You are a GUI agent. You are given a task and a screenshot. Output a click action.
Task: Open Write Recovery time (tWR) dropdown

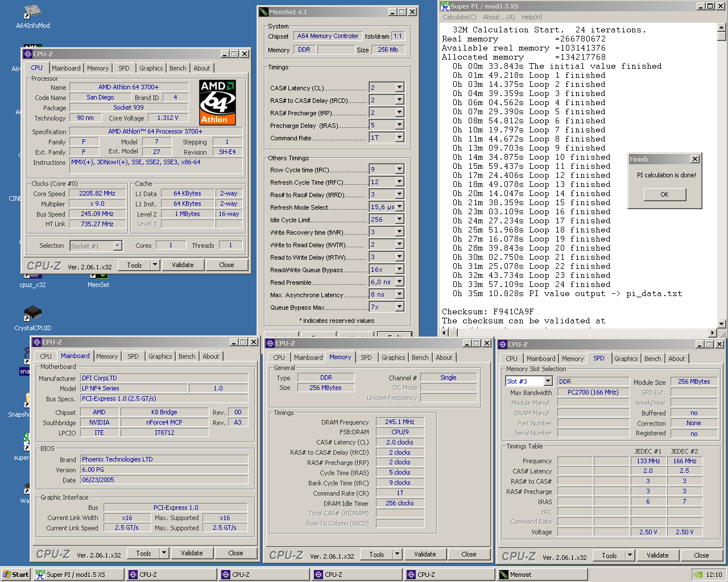(399, 232)
